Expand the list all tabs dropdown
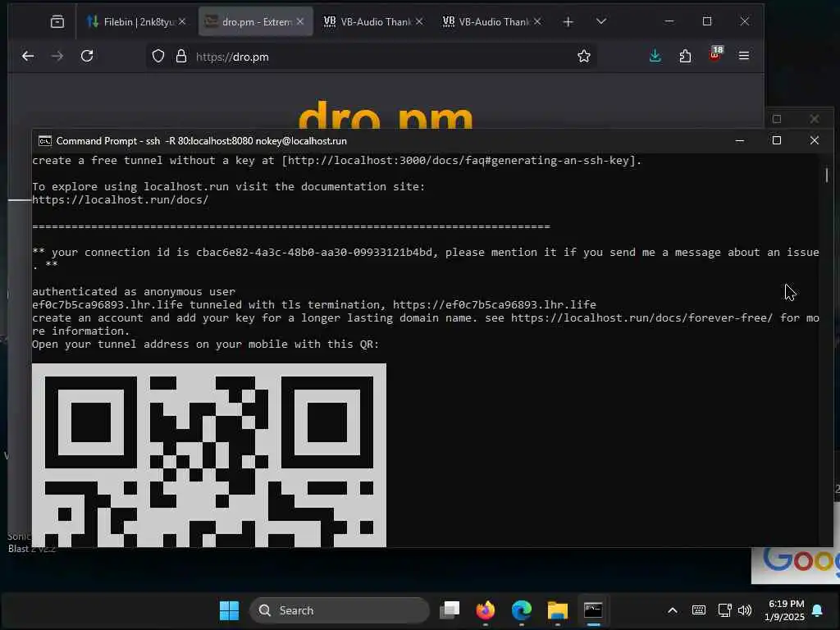The height and width of the screenshot is (630, 840). [601, 21]
